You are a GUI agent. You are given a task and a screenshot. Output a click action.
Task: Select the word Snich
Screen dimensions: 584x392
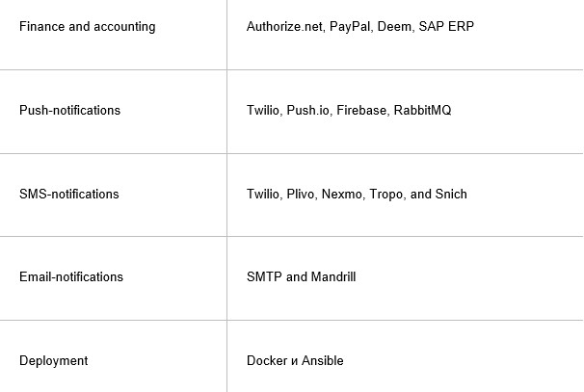click(450, 194)
